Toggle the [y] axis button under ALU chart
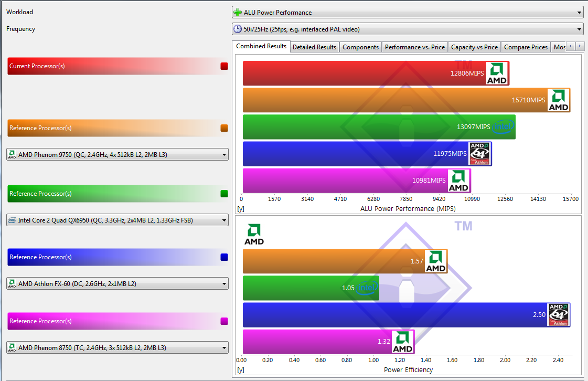588x381 pixels. [x=241, y=209]
